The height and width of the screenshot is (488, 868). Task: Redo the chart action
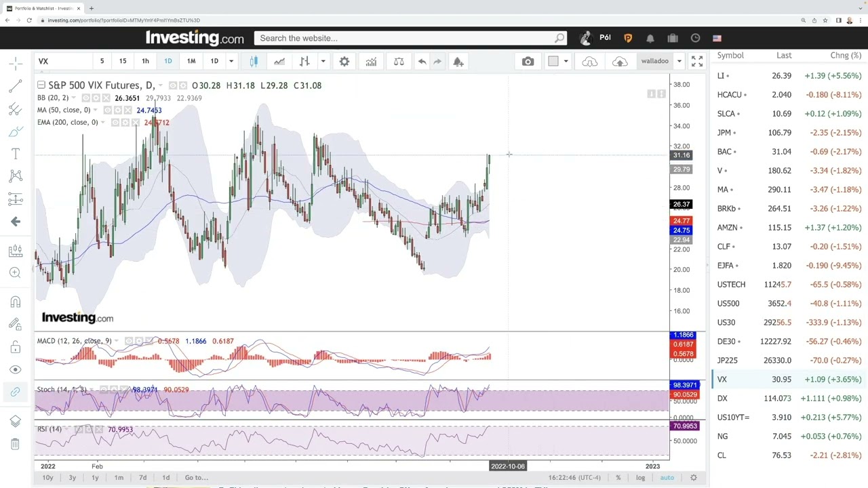coord(437,62)
